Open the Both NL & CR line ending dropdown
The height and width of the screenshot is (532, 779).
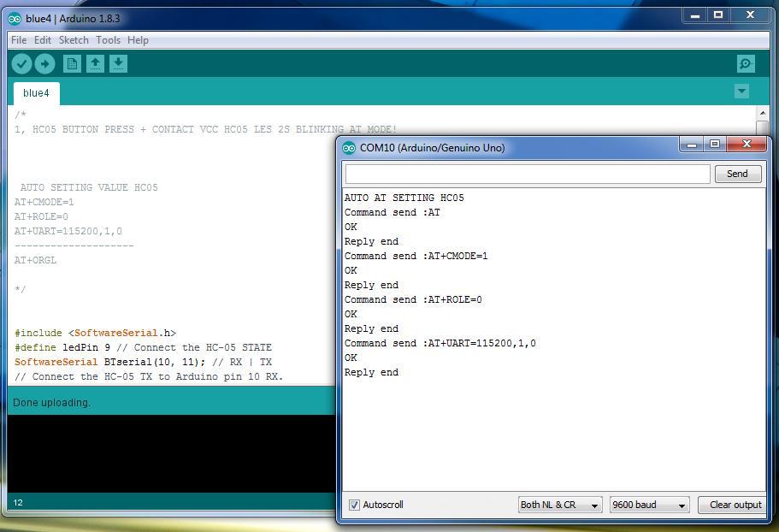point(560,505)
